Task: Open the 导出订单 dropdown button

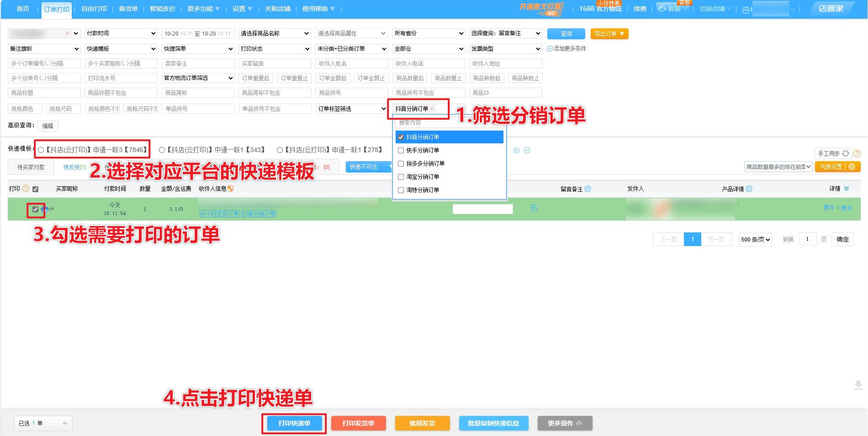Action: coord(609,34)
